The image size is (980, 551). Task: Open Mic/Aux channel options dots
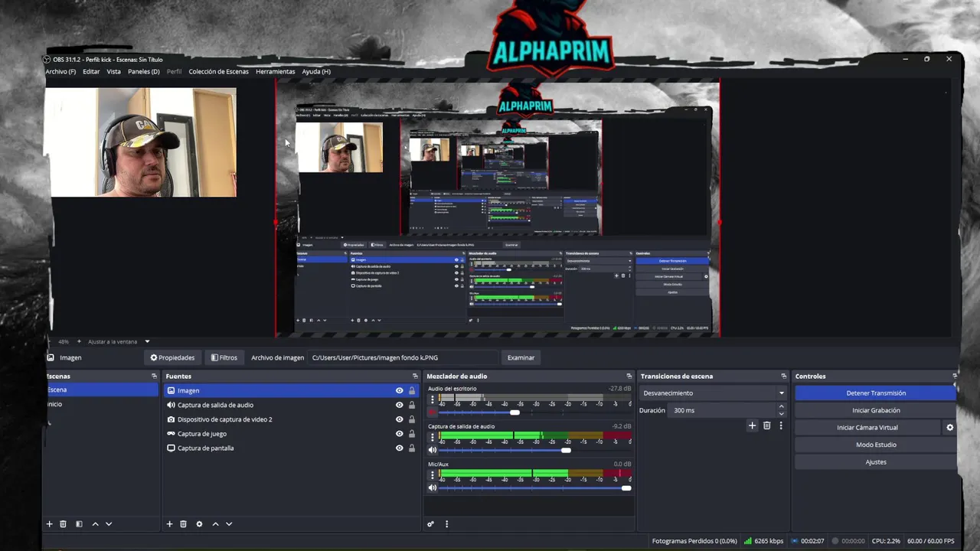tap(432, 475)
